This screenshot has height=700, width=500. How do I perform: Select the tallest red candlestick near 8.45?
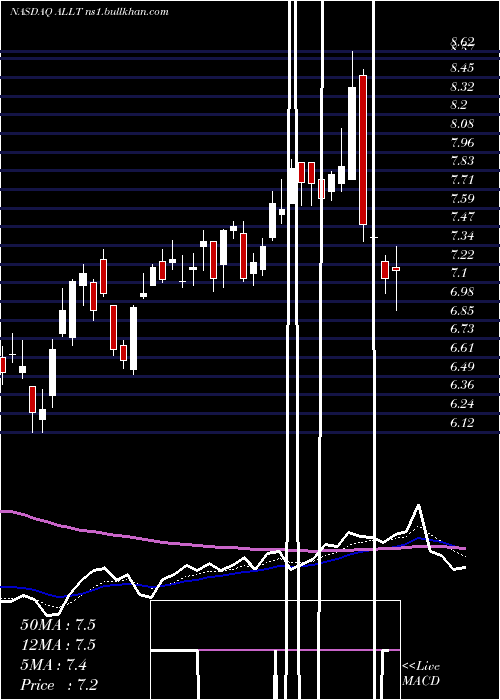pyautogui.click(x=363, y=150)
